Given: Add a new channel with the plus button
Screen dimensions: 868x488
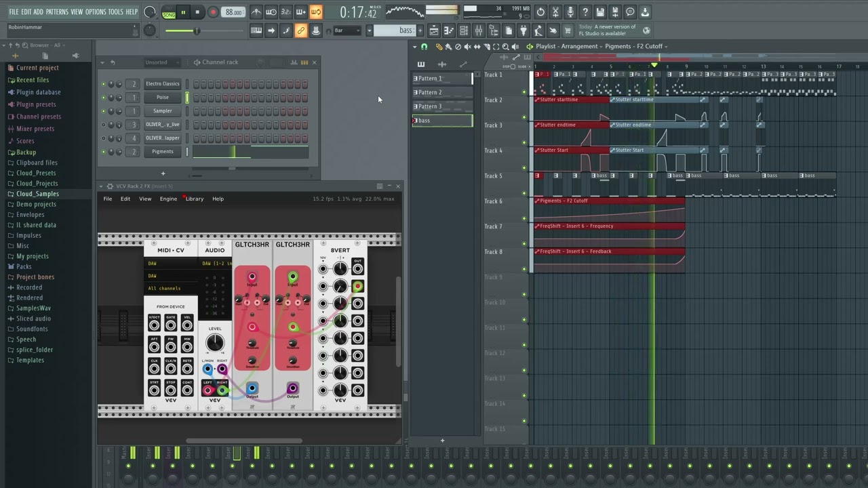Looking at the screenshot, I should click(x=163, y=174).
